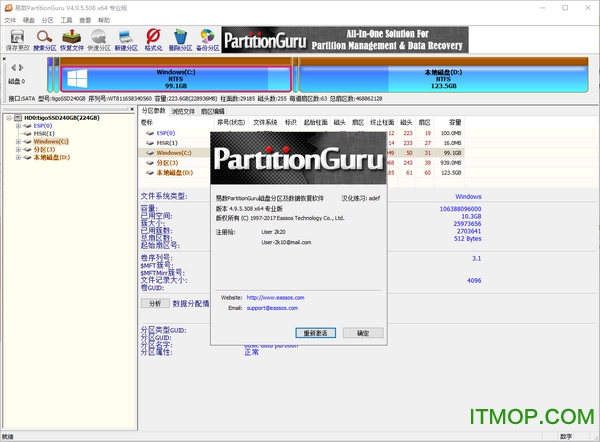Expand the ESP(0) tree node
The width and height of the screenshot is (600, 442).
pos(18,126)
